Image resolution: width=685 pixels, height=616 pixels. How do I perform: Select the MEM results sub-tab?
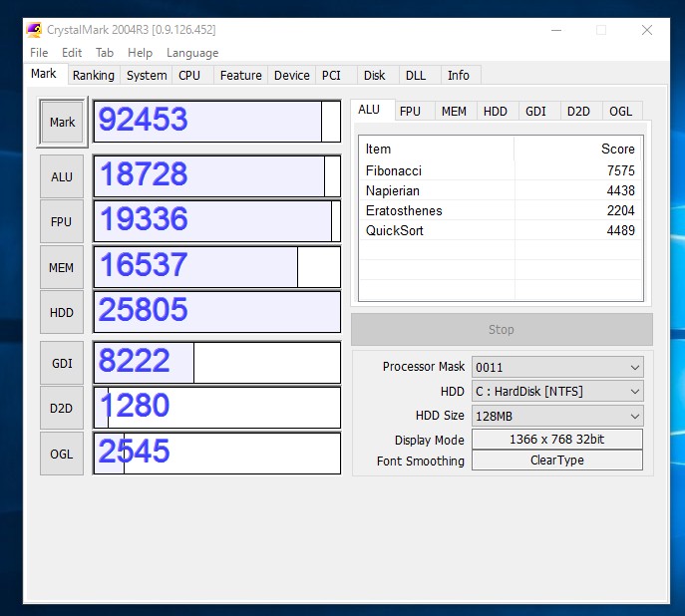point(454,112)
